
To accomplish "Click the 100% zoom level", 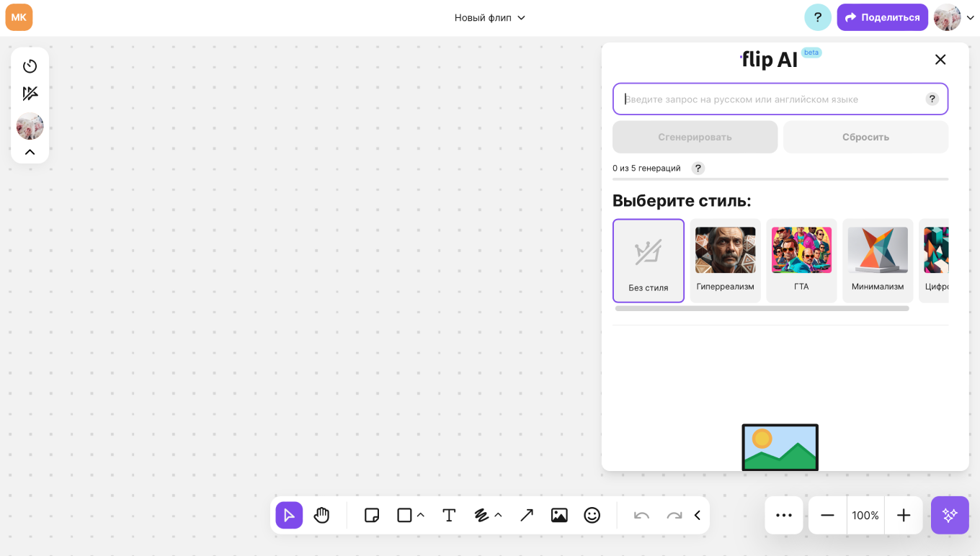I will tap(865, 515).
